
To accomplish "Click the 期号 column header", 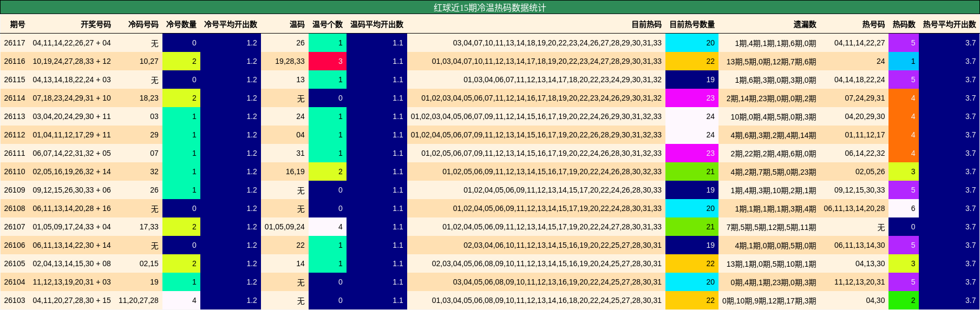I will [17, 24].
